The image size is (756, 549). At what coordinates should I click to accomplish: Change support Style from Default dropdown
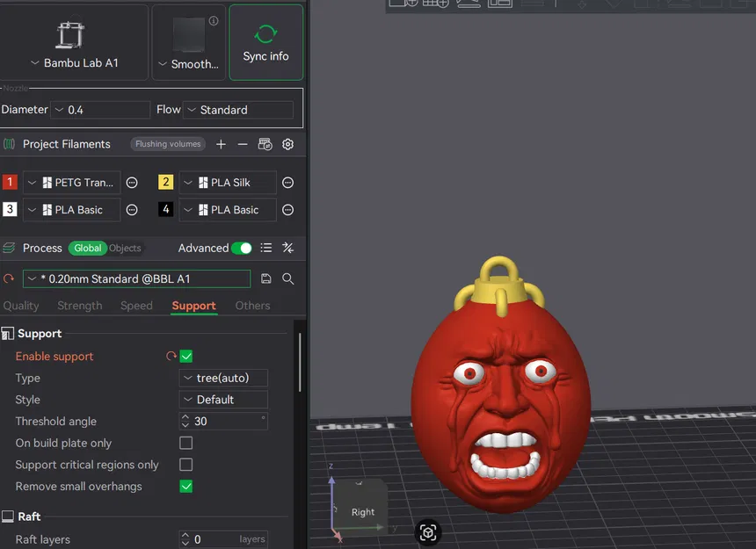tap(222, 399)
